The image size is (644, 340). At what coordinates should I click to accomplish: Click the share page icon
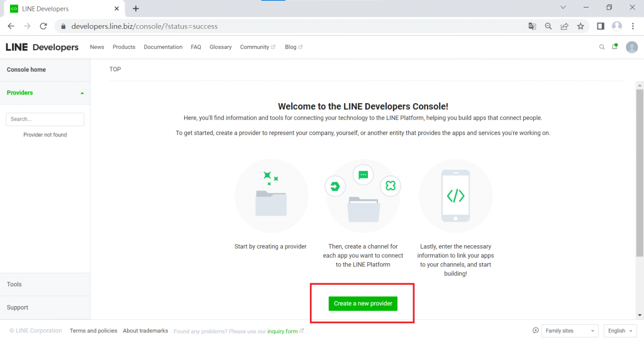pos(564,26)
